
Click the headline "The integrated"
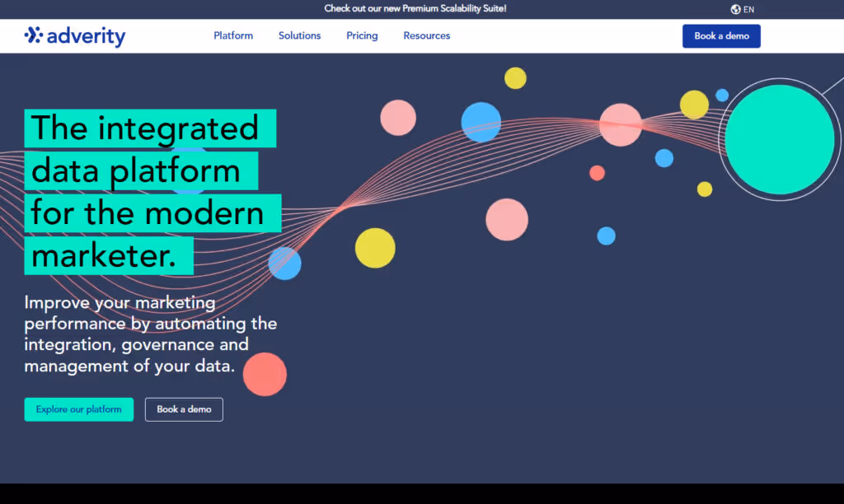pyautogui.click(x=150, y=128)
